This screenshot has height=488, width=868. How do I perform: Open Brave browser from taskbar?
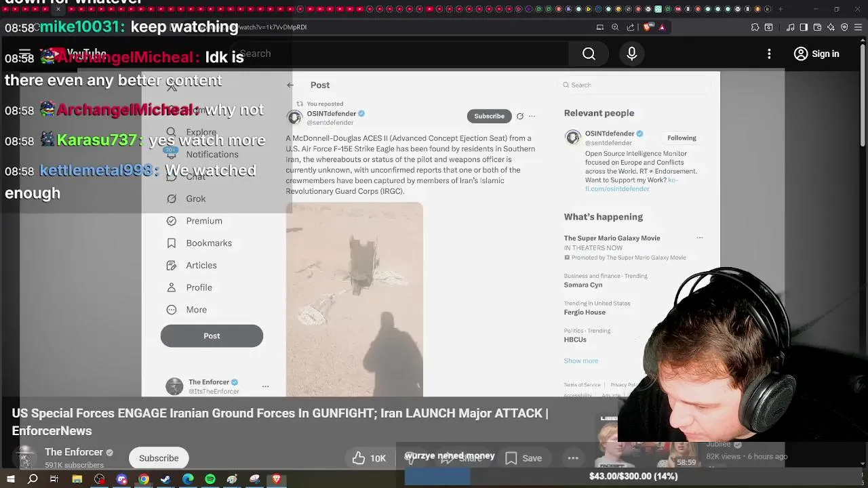(277, 479)
